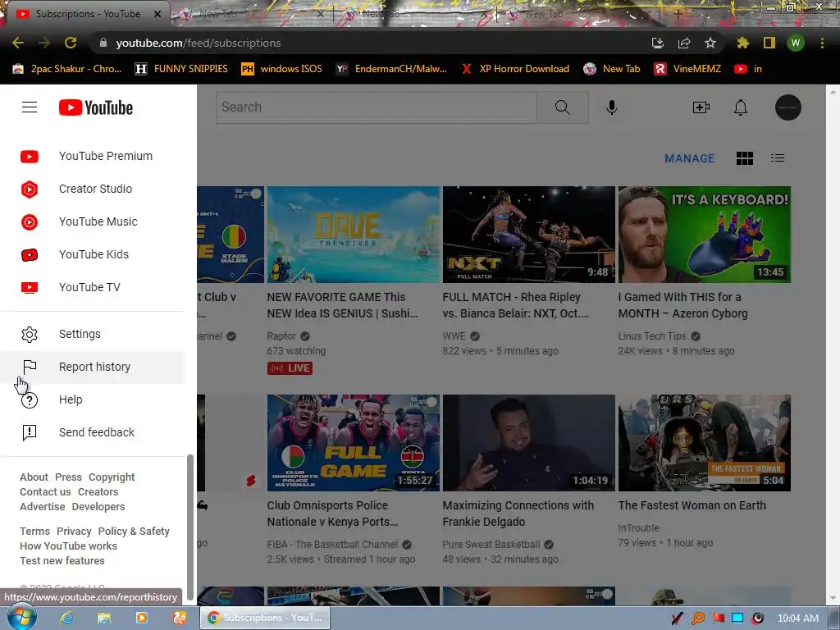The height and width of the screenshot is (630, 840).
Task: Click the address bar URL
Action: pyautogui.click(x=199, y=43)
